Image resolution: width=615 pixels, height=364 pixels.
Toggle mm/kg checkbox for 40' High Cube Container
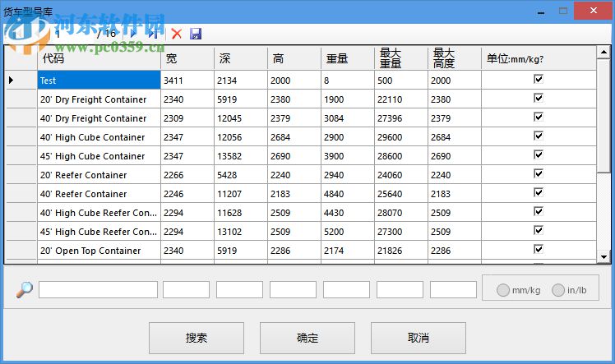pyautogui.click(x=539, y=136)
